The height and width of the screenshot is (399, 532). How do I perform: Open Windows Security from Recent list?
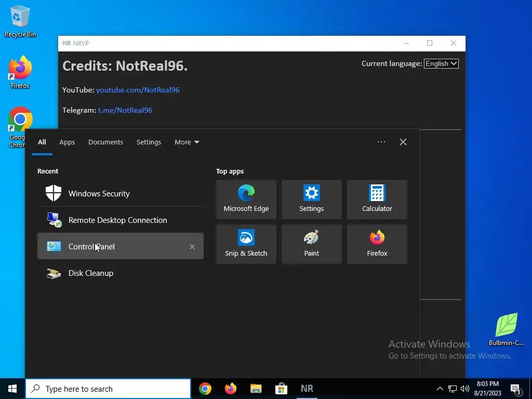click(x=120, y=193)
